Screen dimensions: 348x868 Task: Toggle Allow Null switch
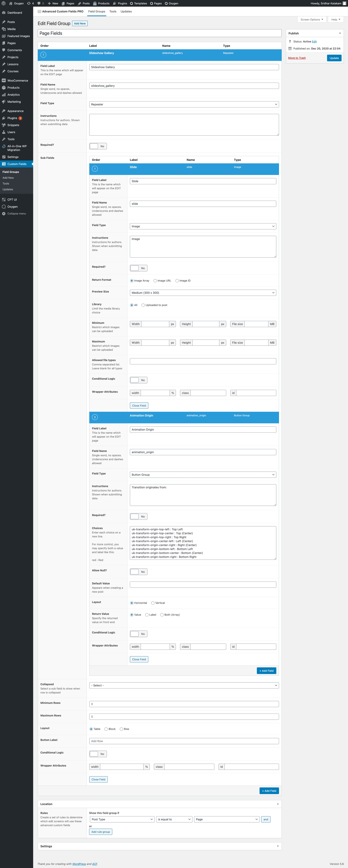click(x=139, y=572)
